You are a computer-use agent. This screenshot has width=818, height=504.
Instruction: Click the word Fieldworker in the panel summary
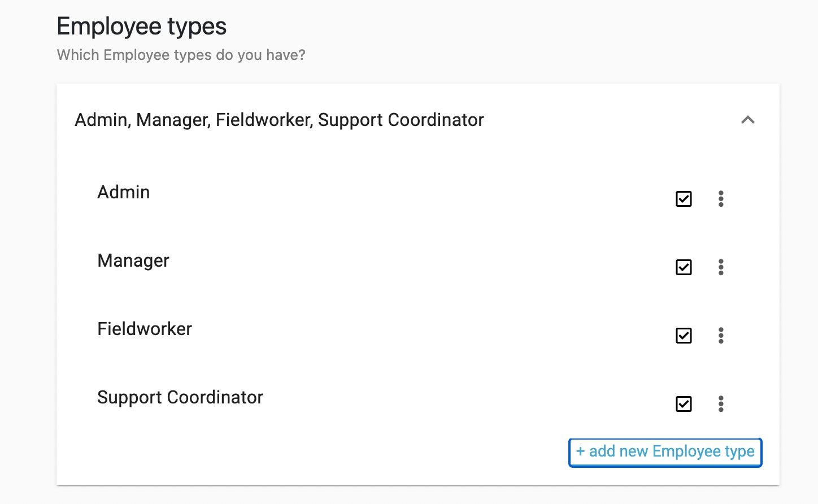(263, 120)
